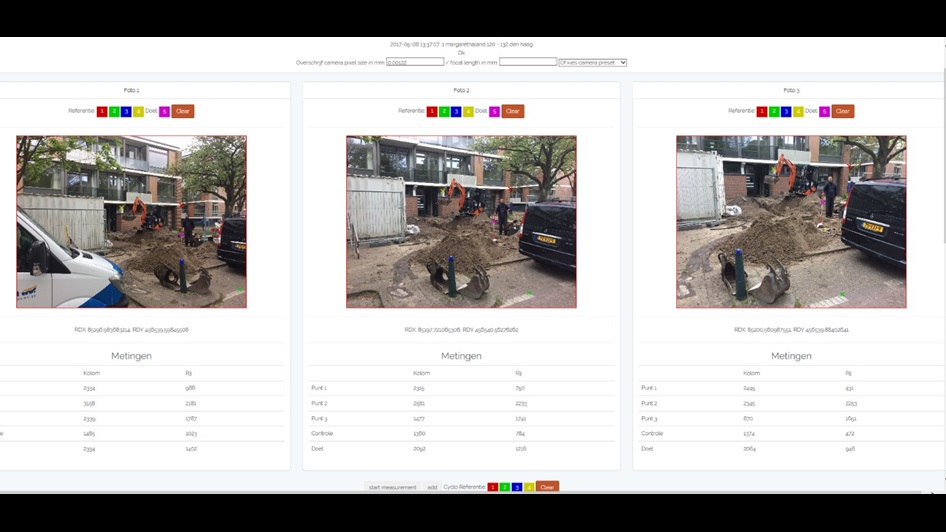Click the add button at the bottom
The width and height of the screenshot is (946, 532).
coord(432,487)
